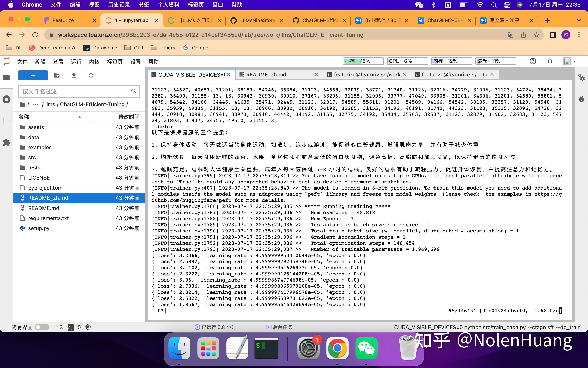Screen dimensions: 588x368
Task: Click the blue new launcher plus button
Action: (x=33, y=75)
